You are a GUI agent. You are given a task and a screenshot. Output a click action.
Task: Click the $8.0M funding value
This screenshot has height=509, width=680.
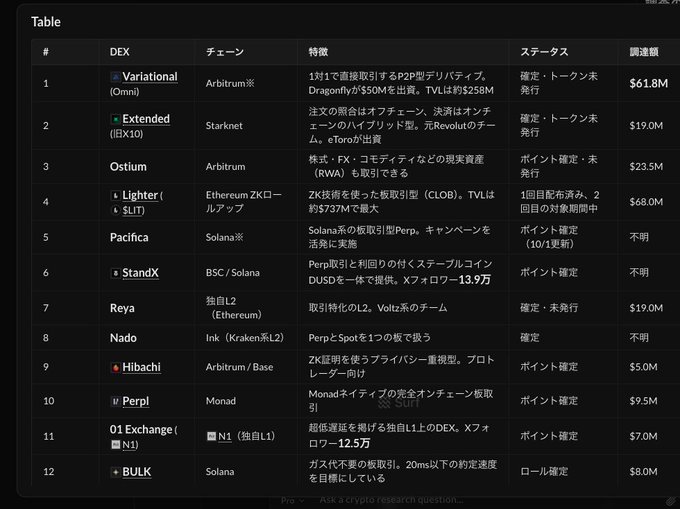point(643,472)
